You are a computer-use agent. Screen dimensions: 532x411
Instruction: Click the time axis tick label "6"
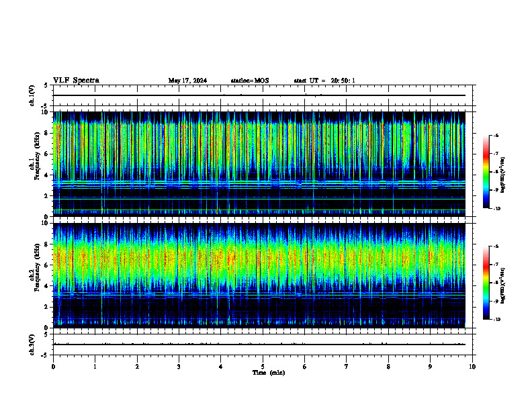click(305, 367)
